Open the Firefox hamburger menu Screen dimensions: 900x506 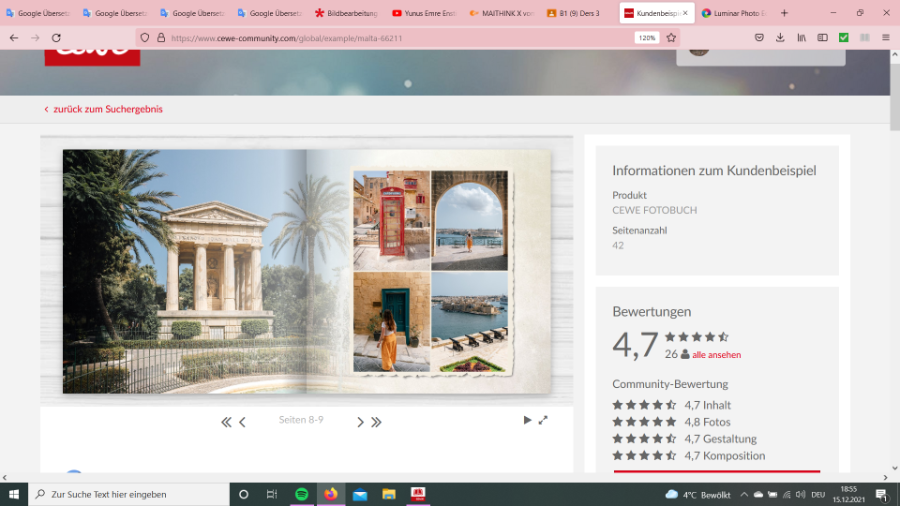pos(885,38)
